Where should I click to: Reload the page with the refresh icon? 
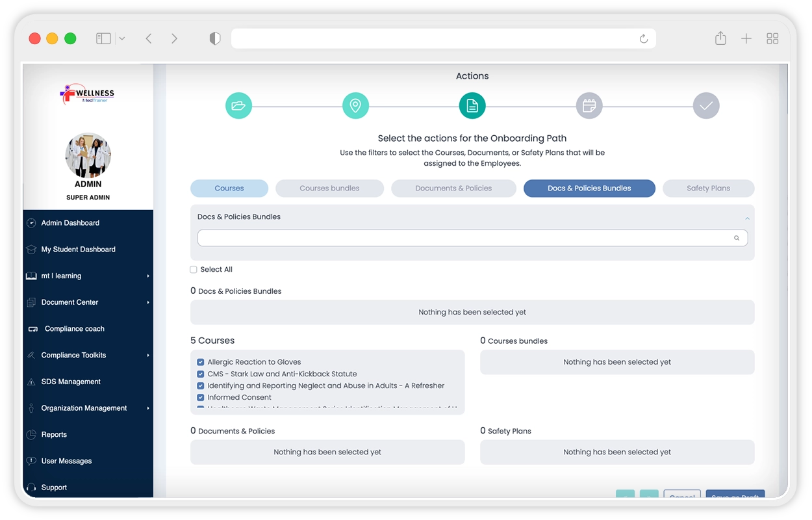pos(644,39)
